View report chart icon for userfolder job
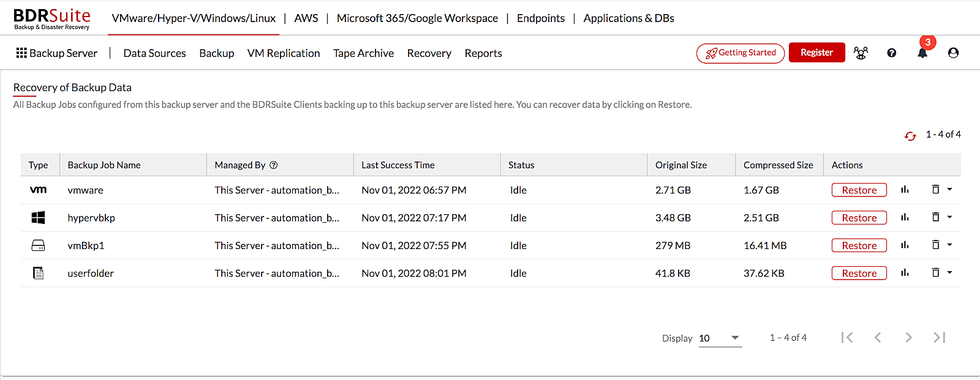980x380 pixels. coord(905,273)
